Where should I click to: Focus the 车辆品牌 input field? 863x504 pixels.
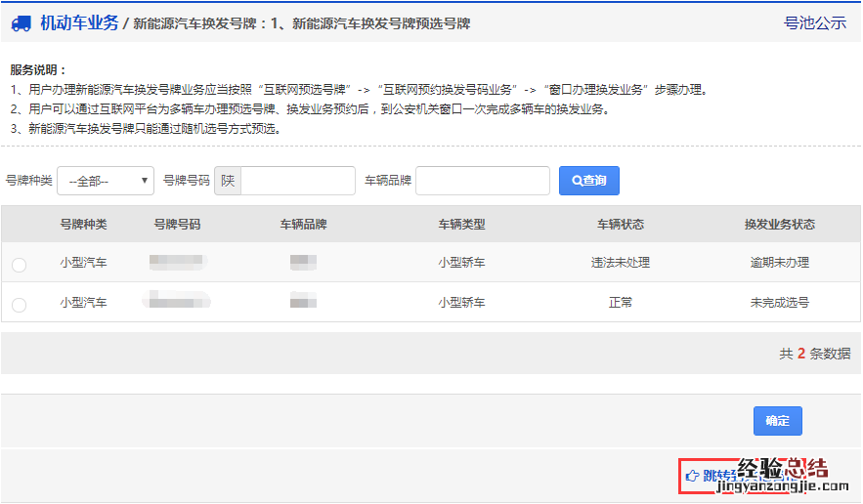pyautogui.click(x=483, y=181)
